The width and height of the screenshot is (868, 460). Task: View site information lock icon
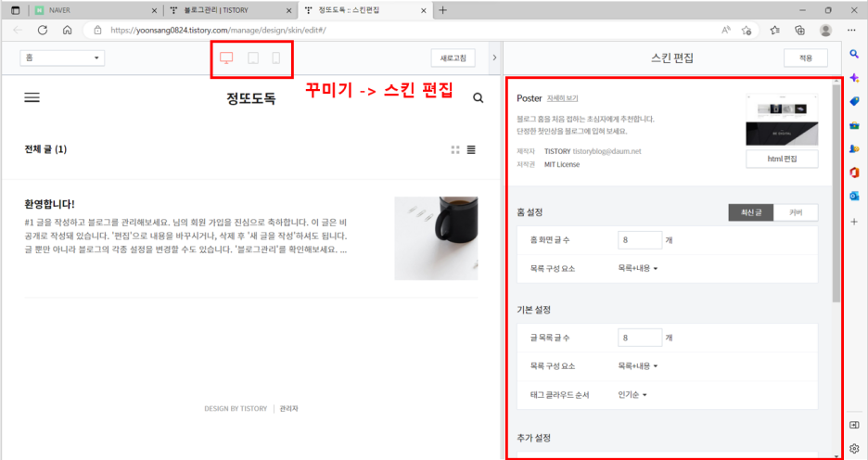pos(97,30)
